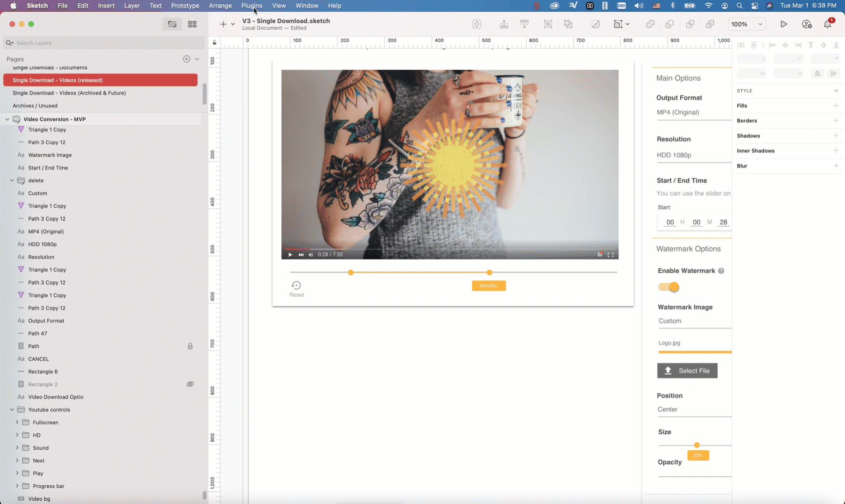Collapse the Pages list chevron
845x504 pixels.
(x=197, y=59)
